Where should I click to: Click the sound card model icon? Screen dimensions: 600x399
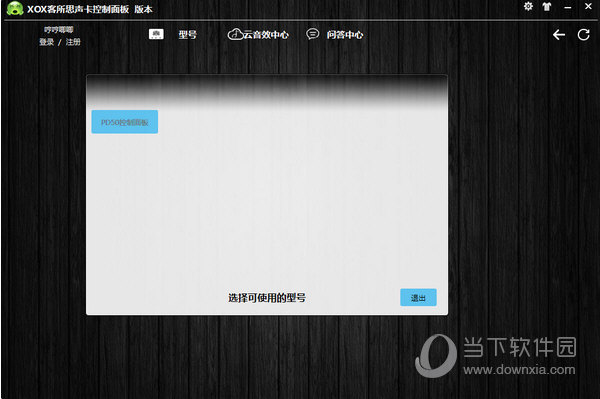click(x=156, y=34)
